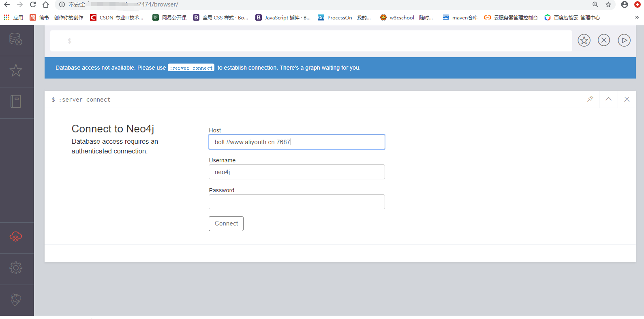
Task: Focus the Username input field
Action: (297, 172)
